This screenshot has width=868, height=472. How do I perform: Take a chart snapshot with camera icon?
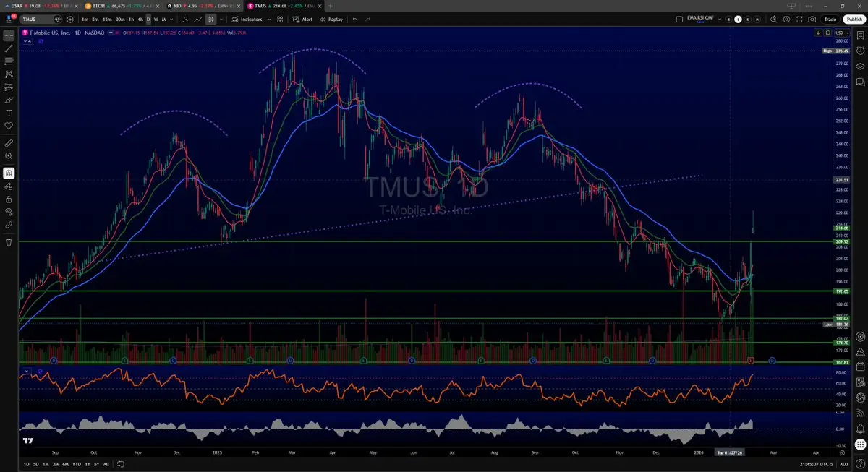pyautogui.click(x=812, y=20)
